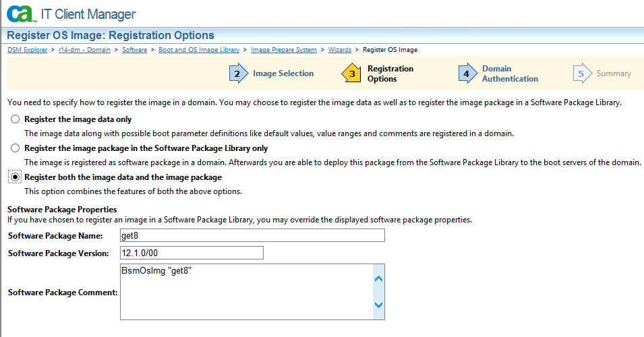Image resolution: width=644 pixels, height=337 pixels.
Task: Click the CA logo icon
Action: (20, 13)
